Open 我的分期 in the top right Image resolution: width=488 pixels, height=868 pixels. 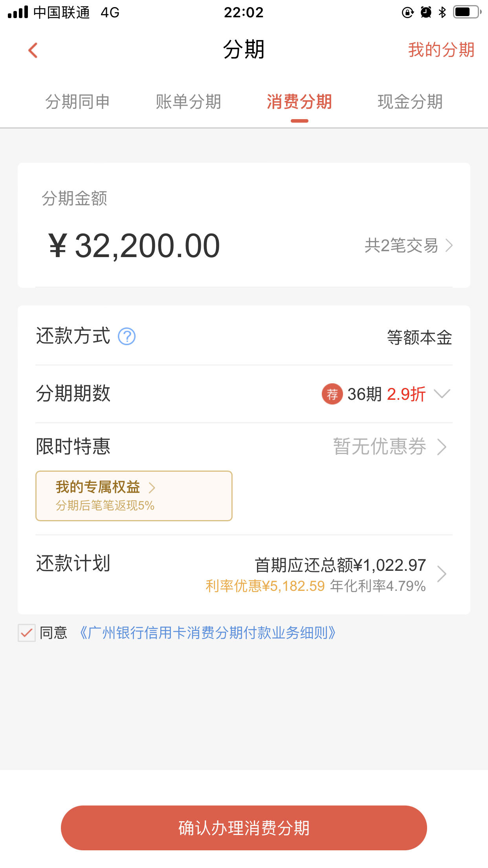[x=441, y=50]
